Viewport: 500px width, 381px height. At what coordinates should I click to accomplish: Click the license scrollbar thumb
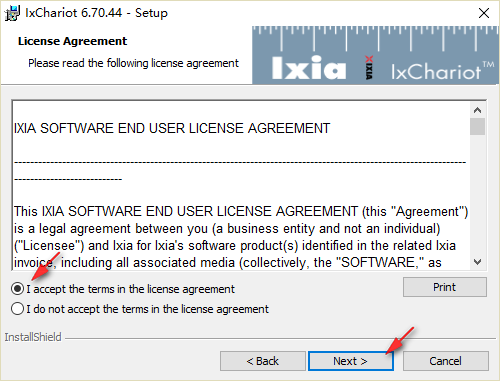click(477, 126)
